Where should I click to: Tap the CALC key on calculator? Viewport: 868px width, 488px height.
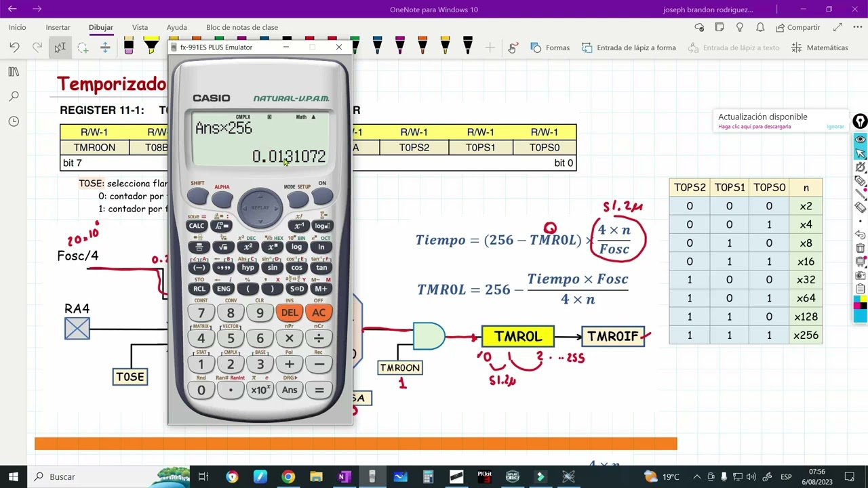point(197,226)
